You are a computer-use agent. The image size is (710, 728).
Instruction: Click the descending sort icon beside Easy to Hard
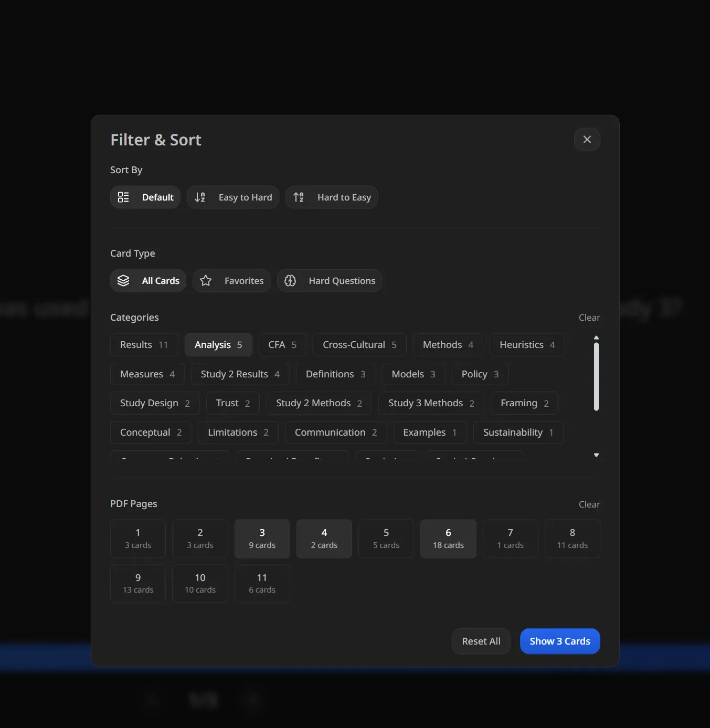(x=200, y=197)
